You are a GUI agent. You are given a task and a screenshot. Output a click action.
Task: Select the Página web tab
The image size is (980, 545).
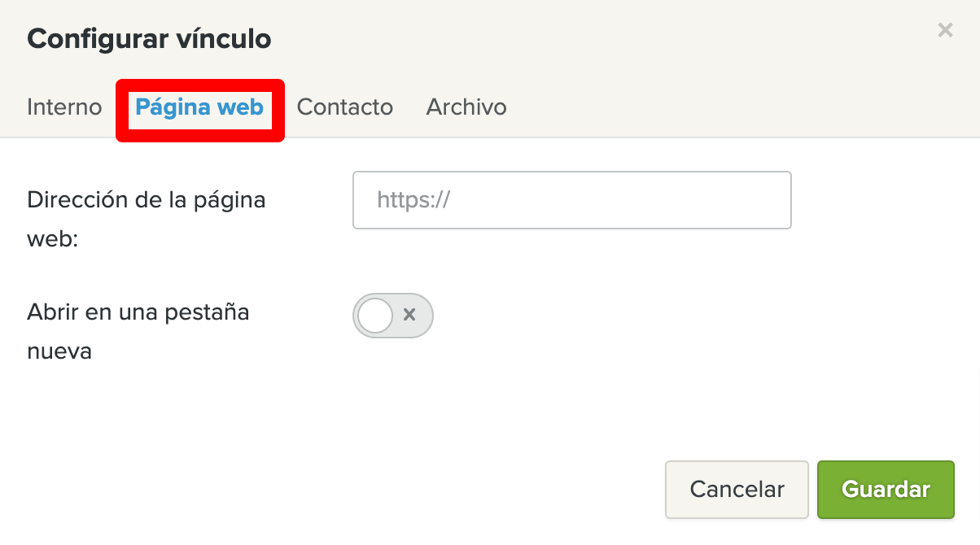tap(199, 107)
